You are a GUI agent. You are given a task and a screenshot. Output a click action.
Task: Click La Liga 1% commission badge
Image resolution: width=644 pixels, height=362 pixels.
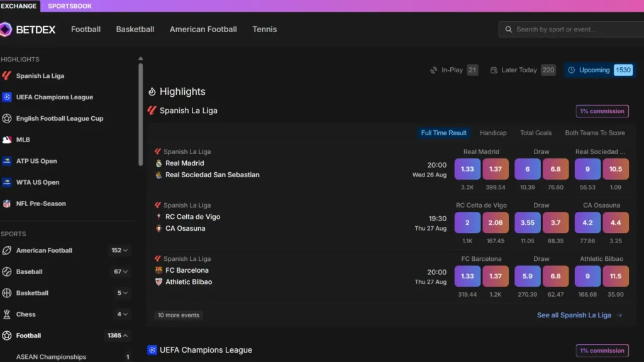click(602, 111)
